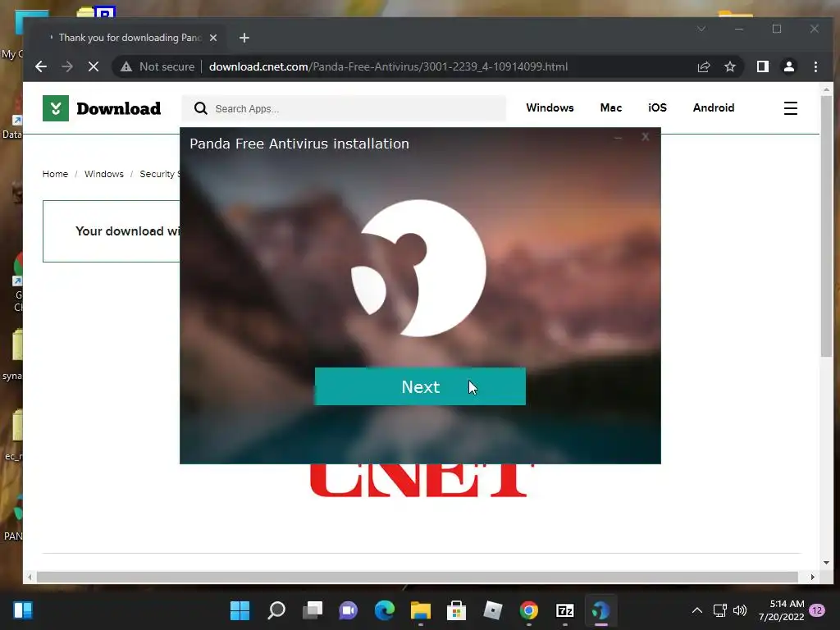Viewport: 840px width, 630px height.
Task: Click Chrome's forward navigation arrow
Action: click(67, 66)
